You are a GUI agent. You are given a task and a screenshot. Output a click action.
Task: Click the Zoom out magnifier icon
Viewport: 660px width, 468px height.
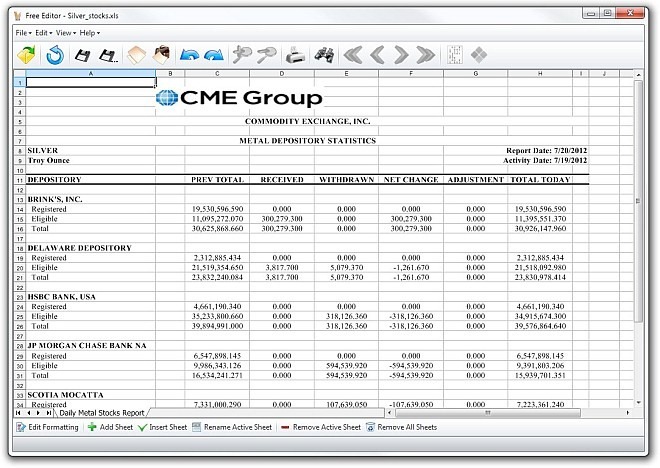point(267,55)
